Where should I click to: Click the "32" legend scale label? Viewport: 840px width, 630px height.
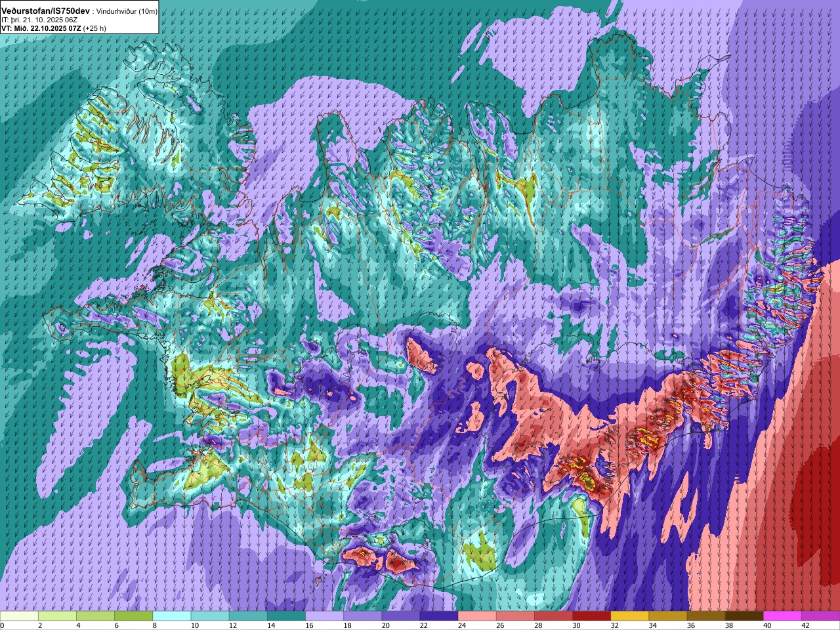click(615, 625)
